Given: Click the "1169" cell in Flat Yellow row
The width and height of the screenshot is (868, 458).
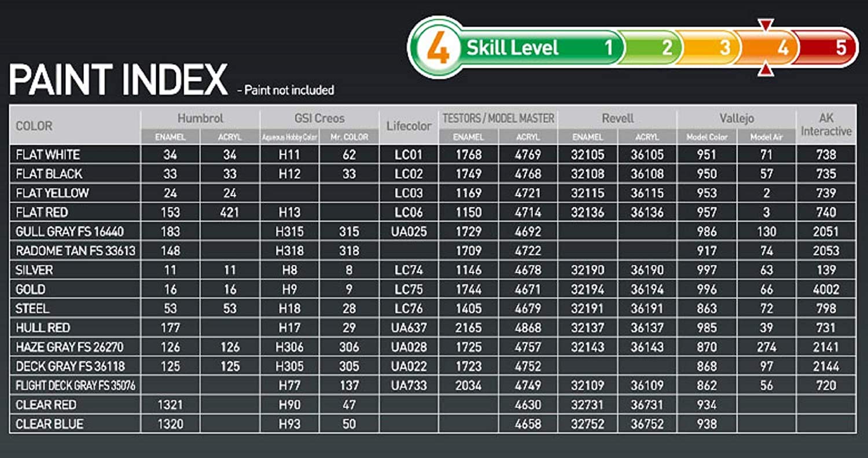Looking at the screenshot, I should pyautogui.click(x=469, y=193).
